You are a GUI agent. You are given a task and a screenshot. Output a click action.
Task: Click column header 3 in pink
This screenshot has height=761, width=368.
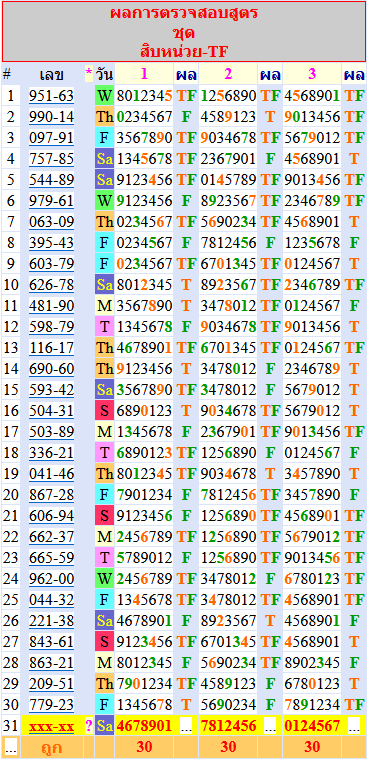[x=312, y=74]
